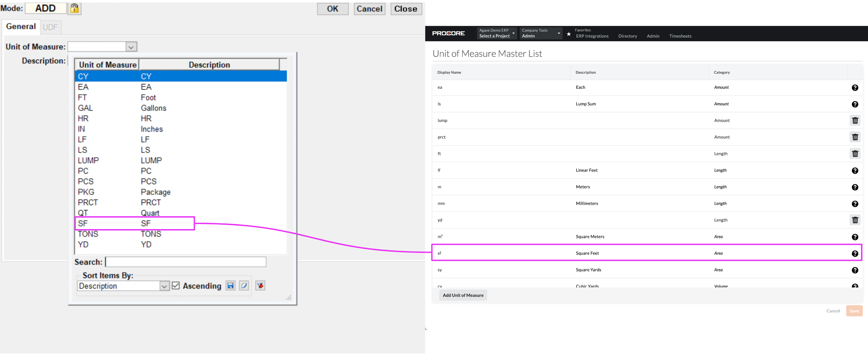
Task: Click help icon on the Square Meters row
Action: point(855,237)
